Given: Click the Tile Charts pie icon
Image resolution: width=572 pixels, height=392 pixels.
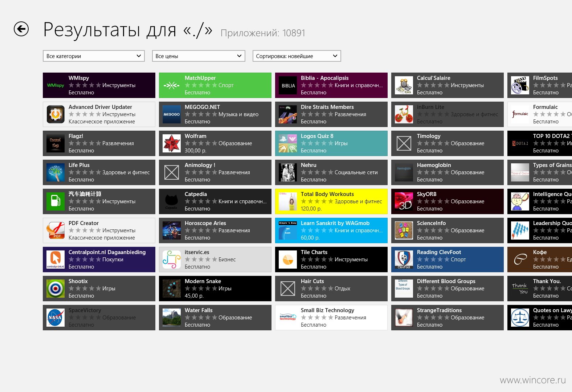Looking at the screenshot, I should coord(288,260).
